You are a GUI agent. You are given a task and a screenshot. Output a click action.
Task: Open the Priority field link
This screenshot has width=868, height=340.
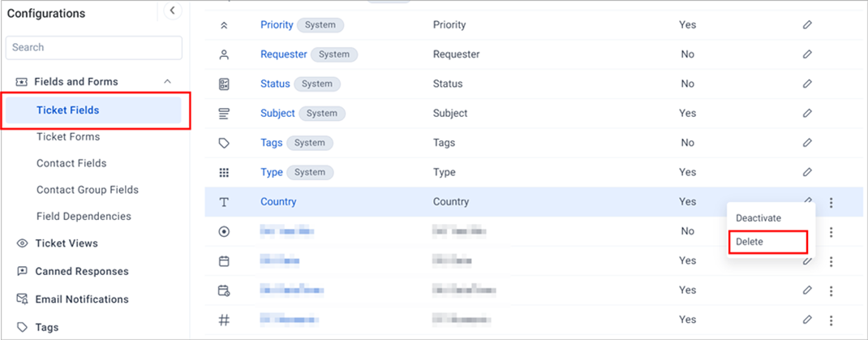coord(277,25)
